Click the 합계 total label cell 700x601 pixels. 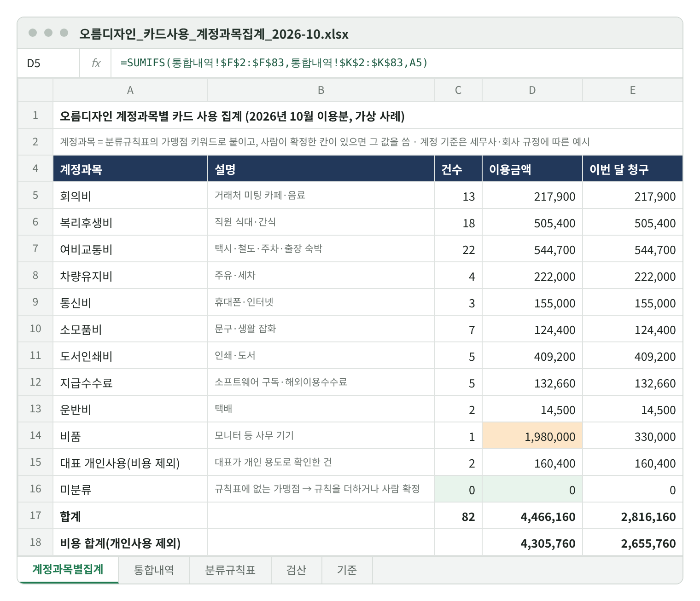130,516
